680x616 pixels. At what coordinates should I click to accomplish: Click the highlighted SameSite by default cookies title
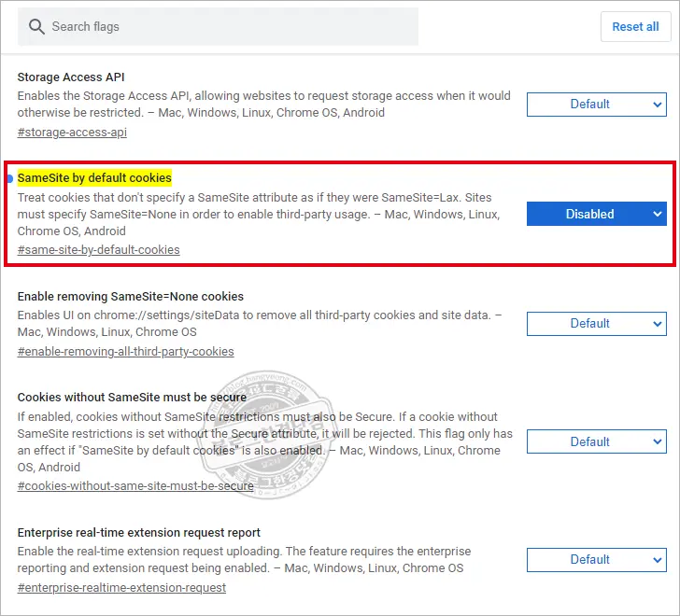click(x=94, y=177)
